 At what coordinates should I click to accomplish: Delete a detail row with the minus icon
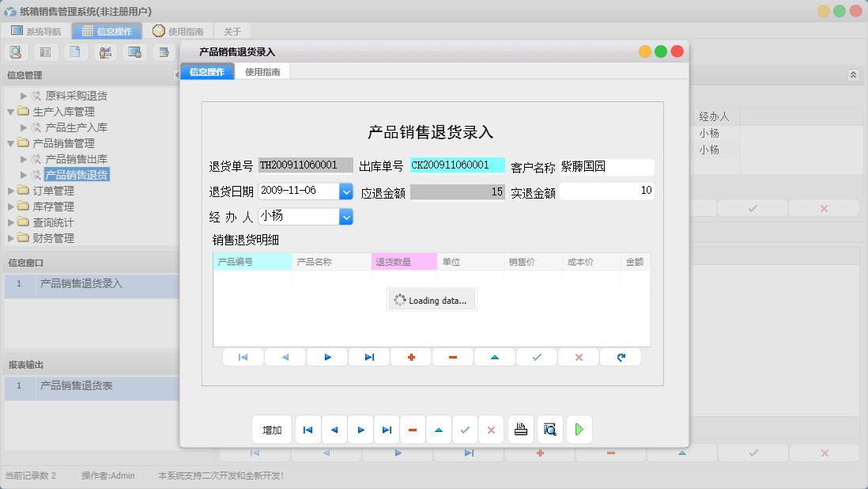click(x=452, y=357)
